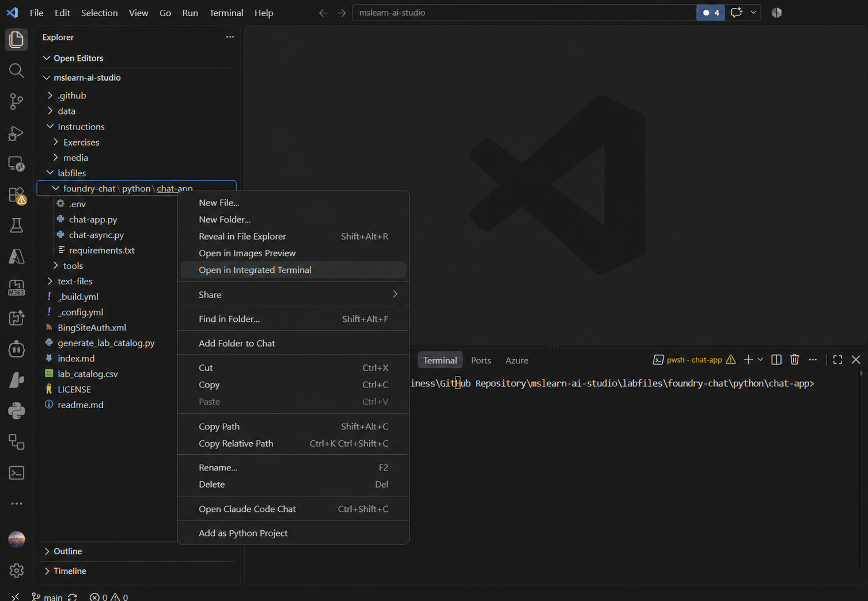The image size is (868, 601).
Task: Open the chat icon in title bar
Action: click(736, 13)
